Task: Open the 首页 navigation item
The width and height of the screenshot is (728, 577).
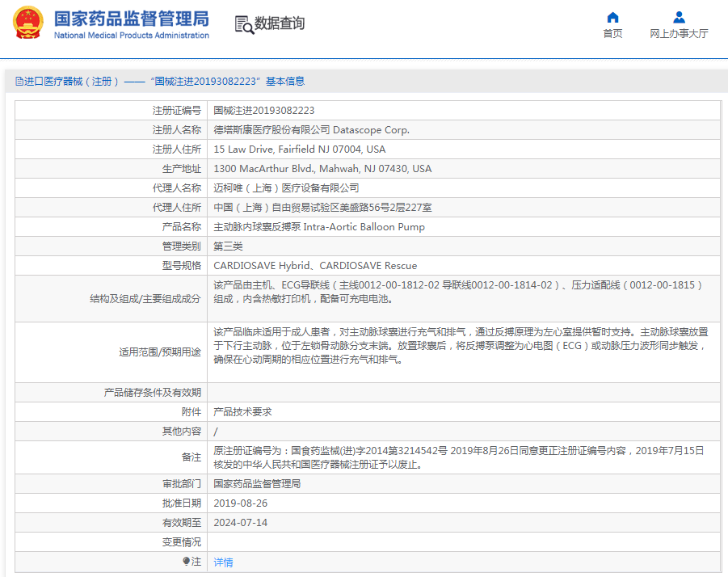Action: click(612, 34)
